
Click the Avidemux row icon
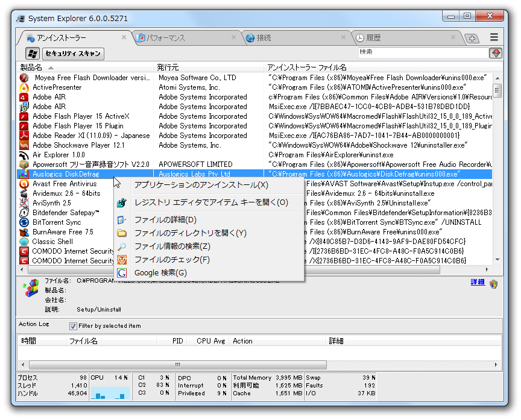click(x=24, y=193)
